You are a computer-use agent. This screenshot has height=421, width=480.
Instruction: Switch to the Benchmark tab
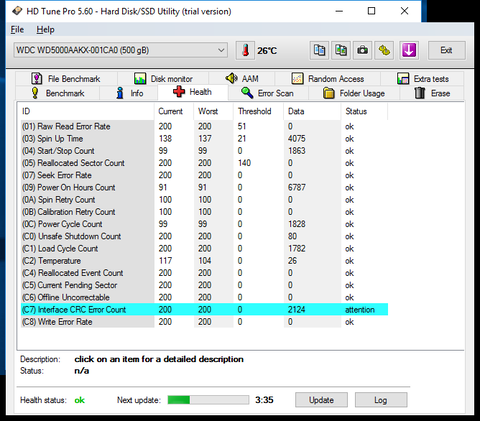tap(58, 93)
